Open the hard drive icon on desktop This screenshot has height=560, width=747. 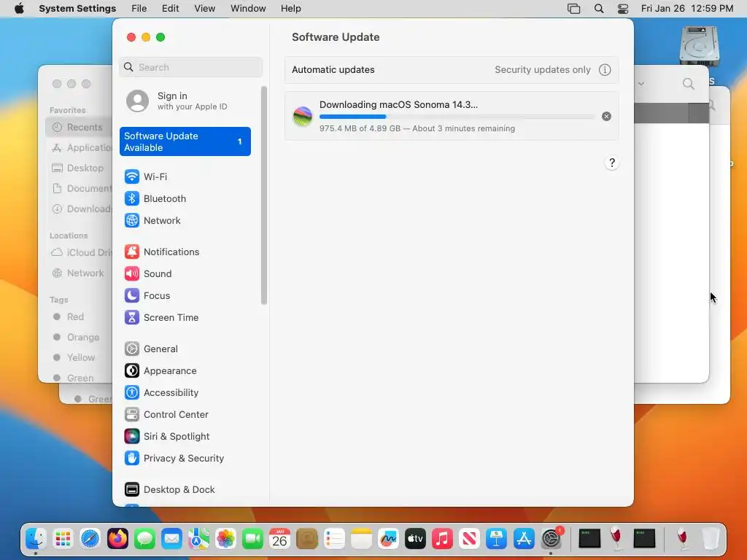(x=700, y=46)
